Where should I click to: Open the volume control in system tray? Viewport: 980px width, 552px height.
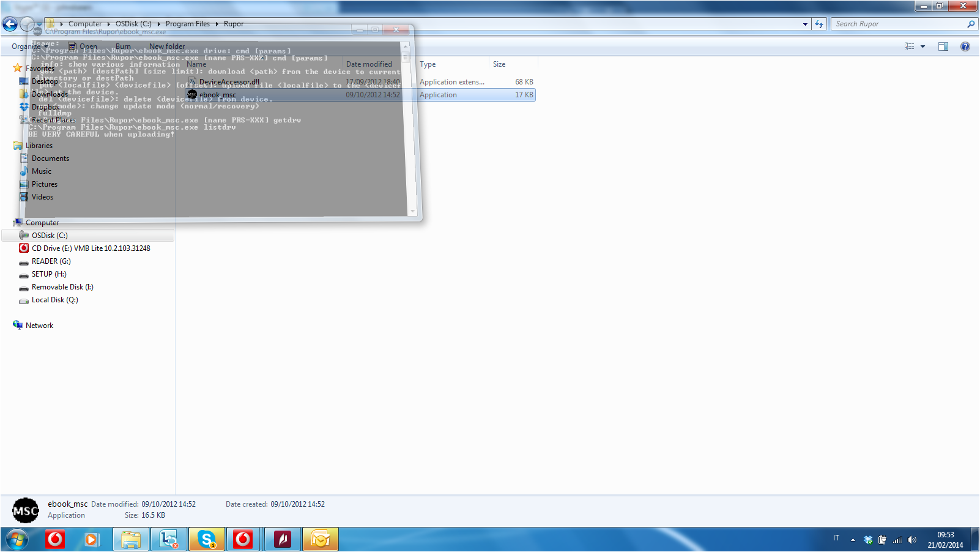pyautogui.click(x=912, y=540)
